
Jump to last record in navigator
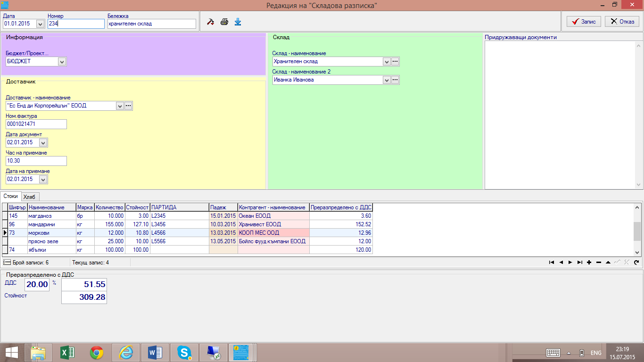tap(580, 262)
